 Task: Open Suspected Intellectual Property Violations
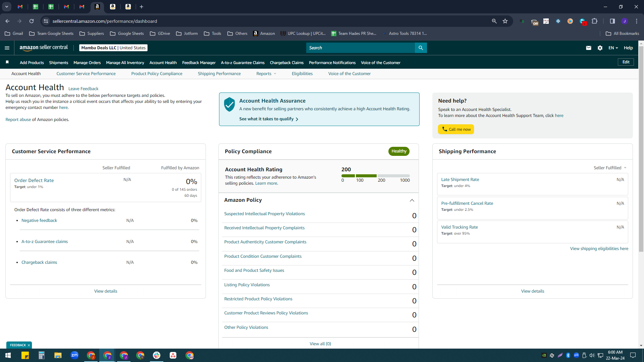(x=264, y=214)
